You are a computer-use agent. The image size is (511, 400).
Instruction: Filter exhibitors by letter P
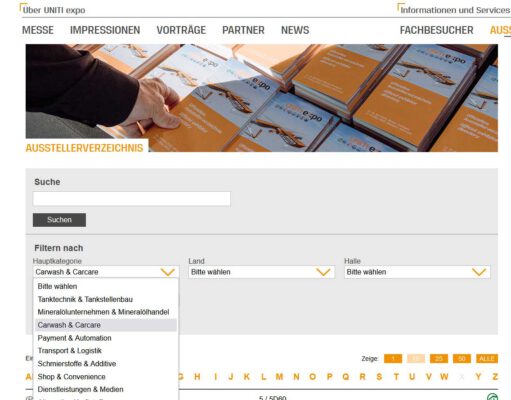tap(329, 377)
